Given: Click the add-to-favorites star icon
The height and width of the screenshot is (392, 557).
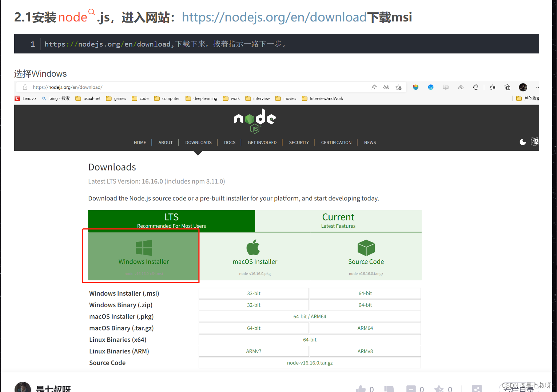Looking at the screenshot, I should 399,87.
